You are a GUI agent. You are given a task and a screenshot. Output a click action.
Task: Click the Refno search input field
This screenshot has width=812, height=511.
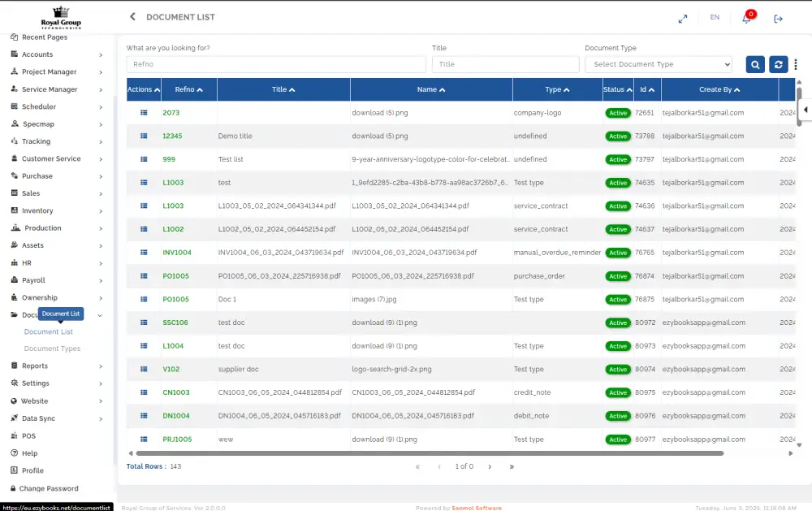pos(276,64)
